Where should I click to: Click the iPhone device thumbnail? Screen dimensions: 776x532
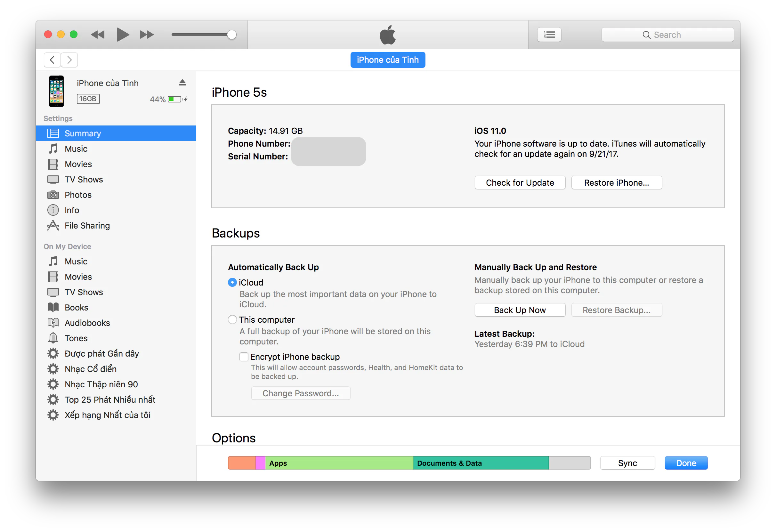[x=56, y=91]
